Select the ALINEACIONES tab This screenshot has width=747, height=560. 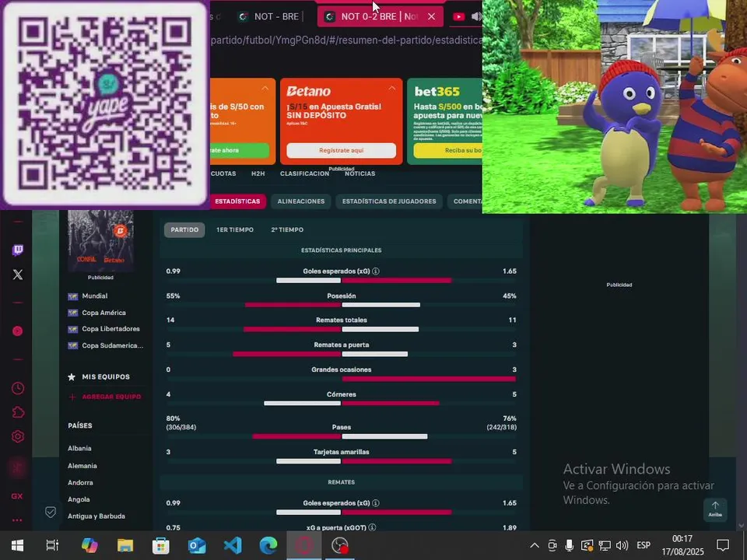click(x=300, y=201)
